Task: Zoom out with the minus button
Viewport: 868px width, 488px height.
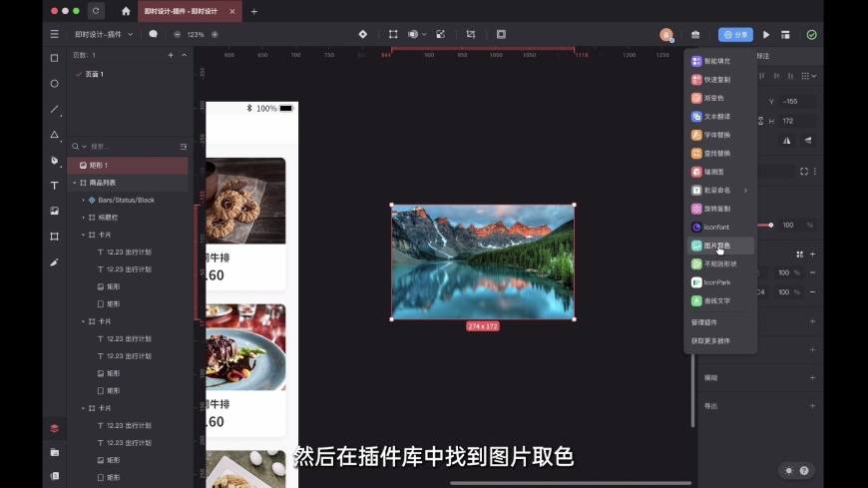Action: [x=178, y=34]
